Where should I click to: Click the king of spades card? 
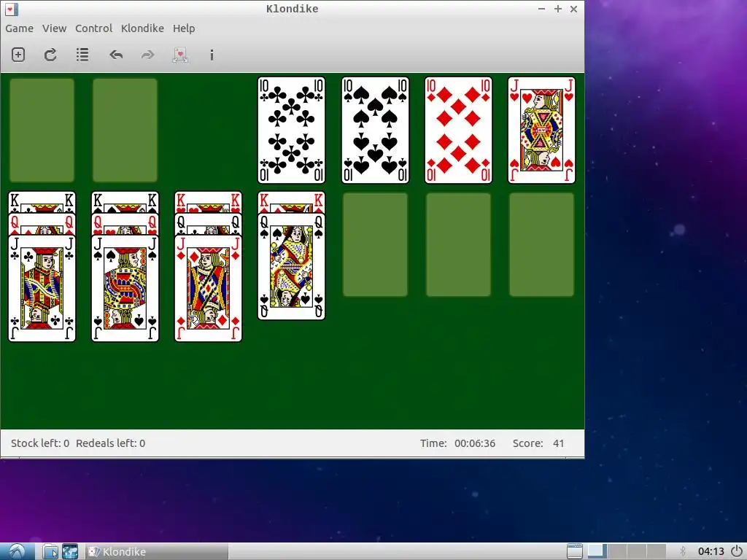(x=125, y=202)
